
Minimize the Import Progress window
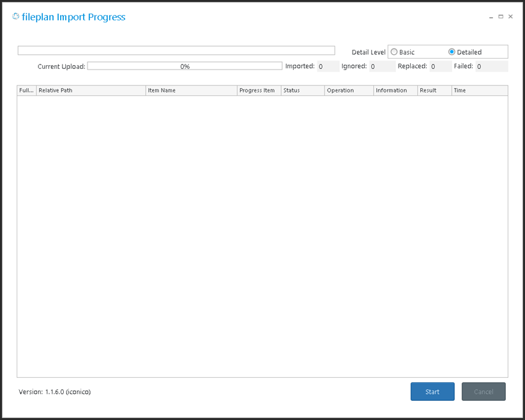click(491, 17)
